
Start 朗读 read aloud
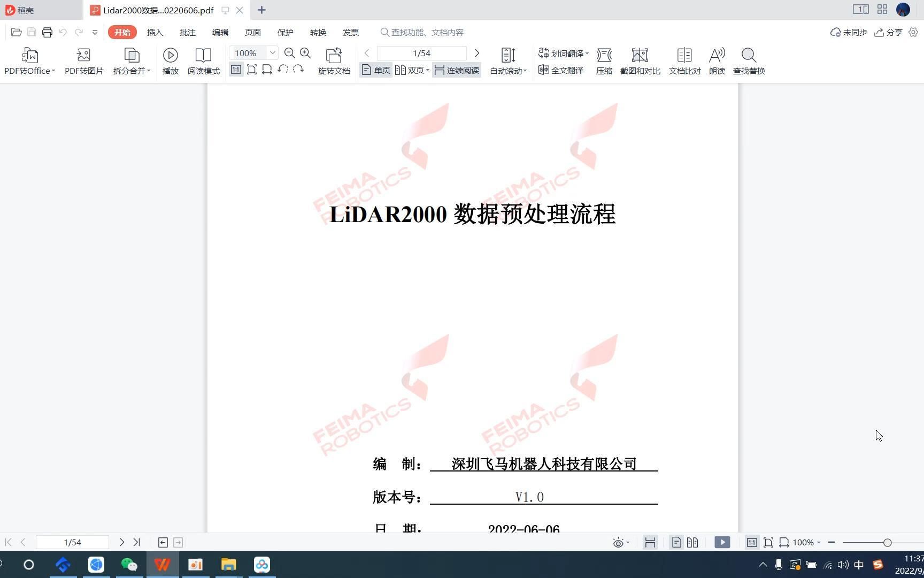coord(717,61)
